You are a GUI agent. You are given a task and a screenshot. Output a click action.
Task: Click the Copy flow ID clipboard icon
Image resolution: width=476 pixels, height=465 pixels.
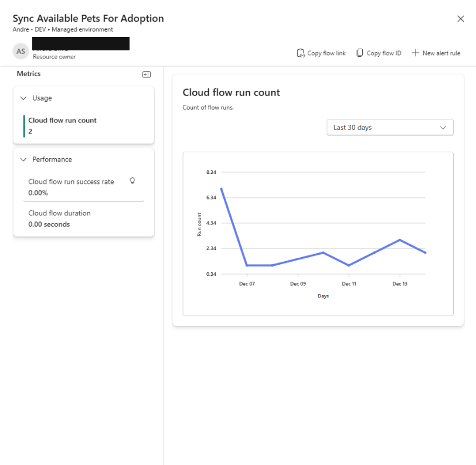pos(360,53)
